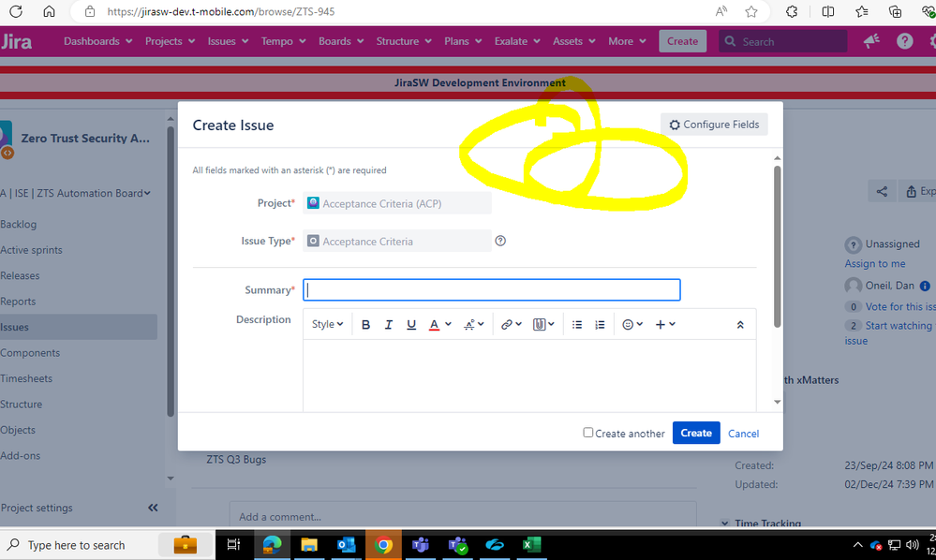Open Microsoft Edge from the taskbar
Screen dimensions: 936x560
point(273,544)
